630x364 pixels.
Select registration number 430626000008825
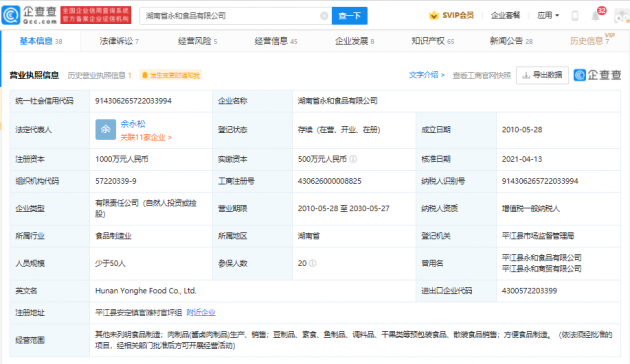click(x=329, y=181)
